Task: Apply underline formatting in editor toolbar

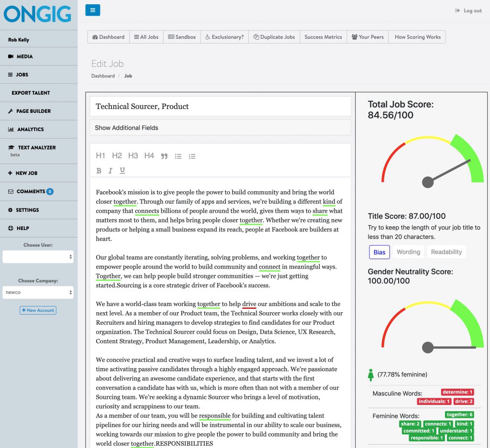Action: pyautogui.click(x=122, y=171)
